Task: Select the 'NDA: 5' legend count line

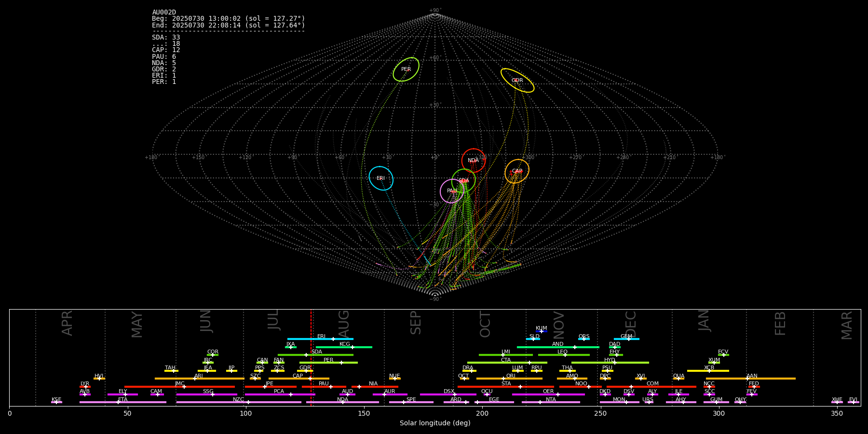Action: point(164,63)
